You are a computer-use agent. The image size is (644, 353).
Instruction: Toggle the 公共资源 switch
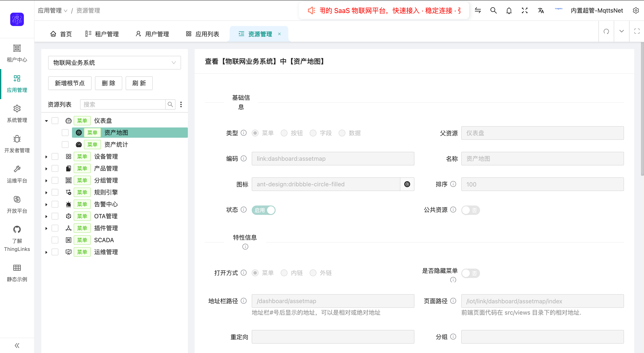[x=470, y=210]
